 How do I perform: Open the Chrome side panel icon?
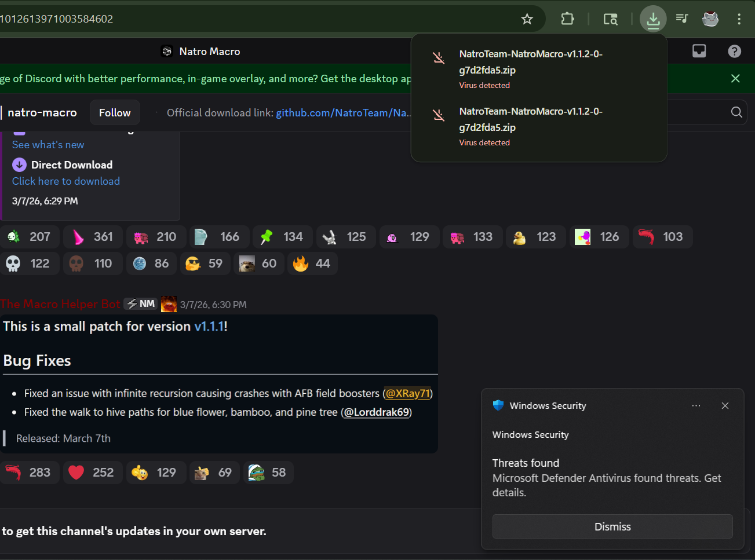coord(610,19)
